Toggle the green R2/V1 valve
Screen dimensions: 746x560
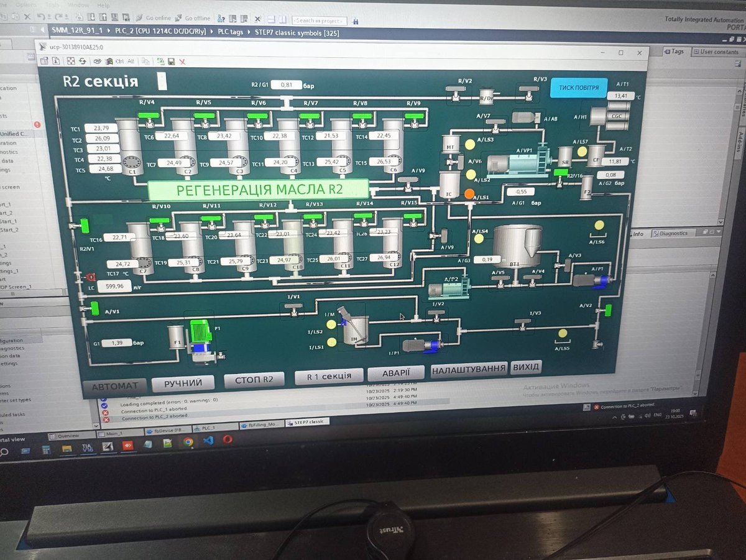point(85,225)
